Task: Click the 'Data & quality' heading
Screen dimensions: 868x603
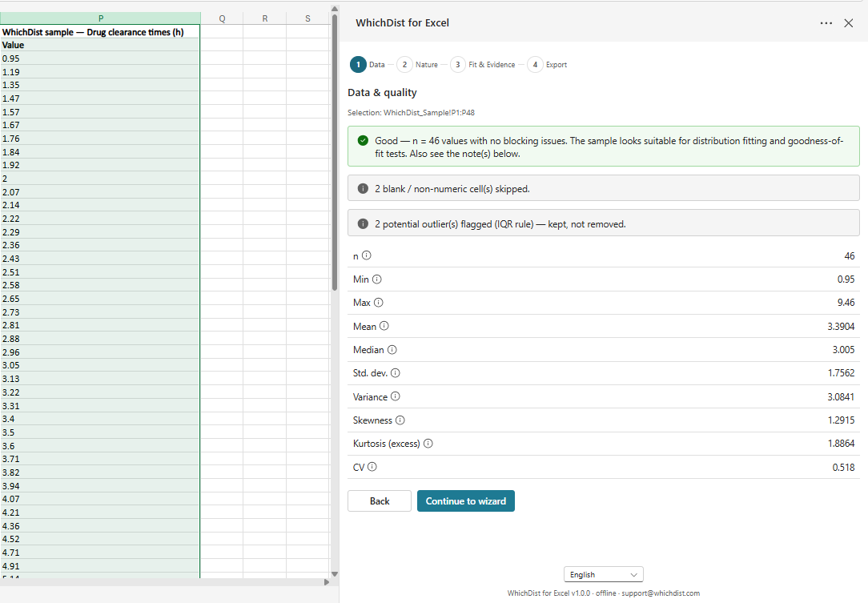Action: coord(382,92)
